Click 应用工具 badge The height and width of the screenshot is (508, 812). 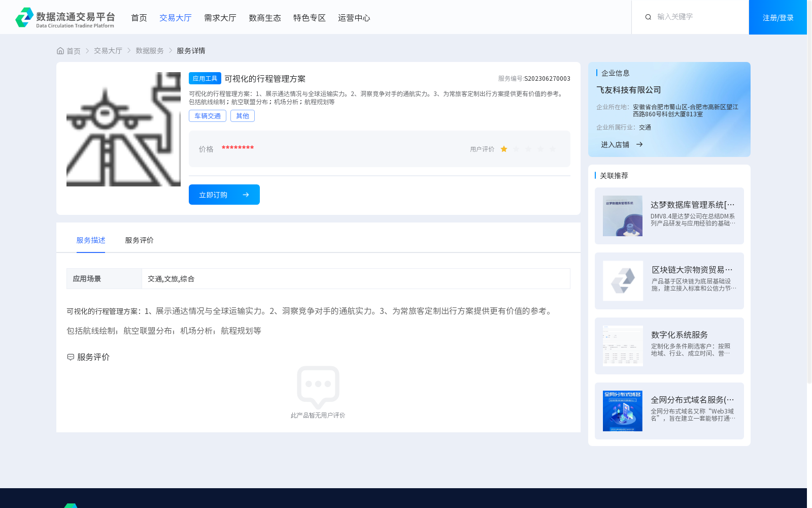click(x=205, y=78)
